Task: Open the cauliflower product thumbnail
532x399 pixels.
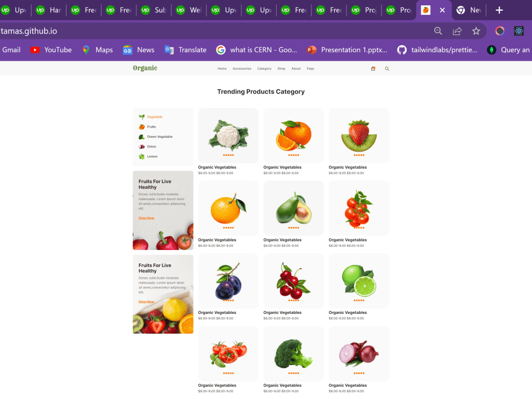Action: pyautogui.click(x=228, y=135)
